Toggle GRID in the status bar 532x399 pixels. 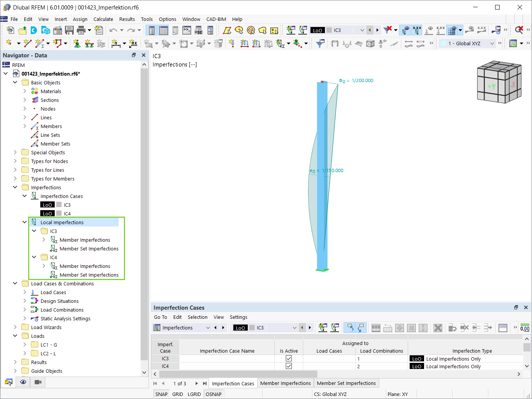(x=177, y=394)
